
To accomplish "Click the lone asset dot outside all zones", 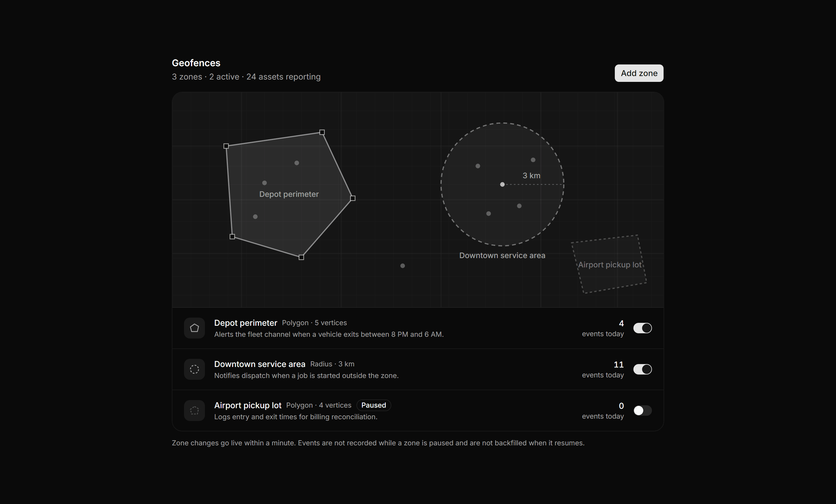I will (x=402, y=265).
